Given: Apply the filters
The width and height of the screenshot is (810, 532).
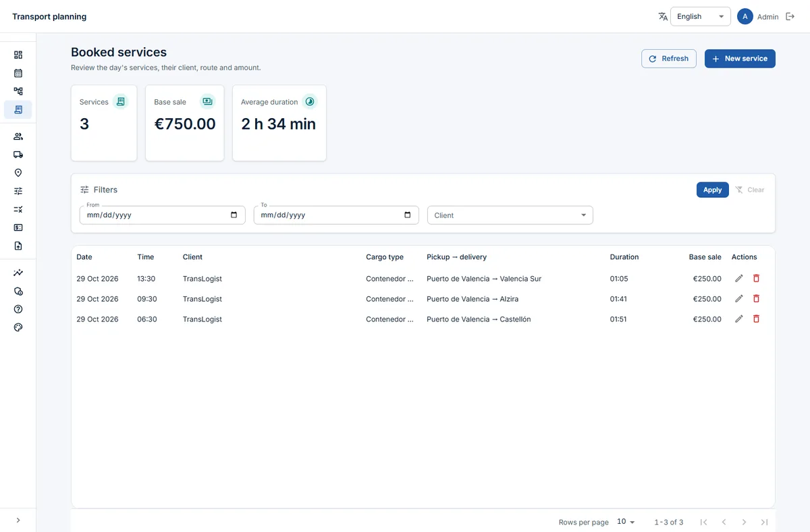Looking at the screenshot, I should pos(712,190).
